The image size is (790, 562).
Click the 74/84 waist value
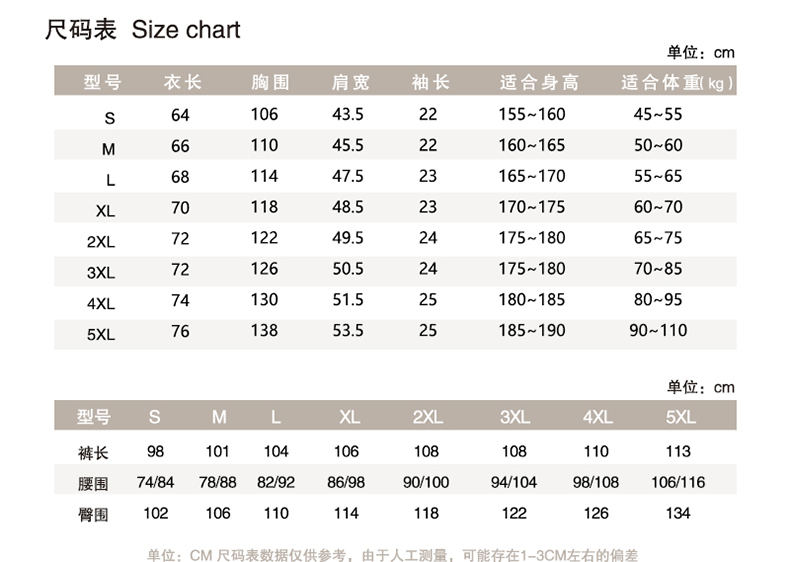click(155, 482)
